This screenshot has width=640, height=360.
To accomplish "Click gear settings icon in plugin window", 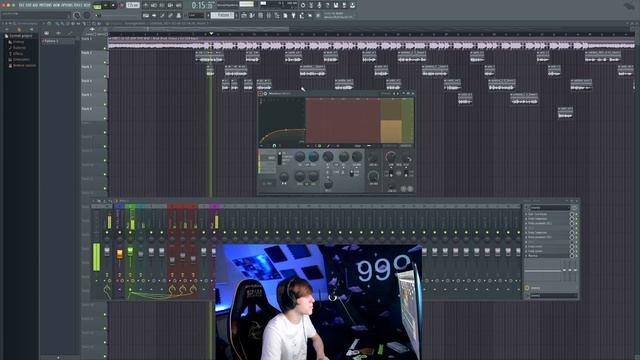I will 265,93.
